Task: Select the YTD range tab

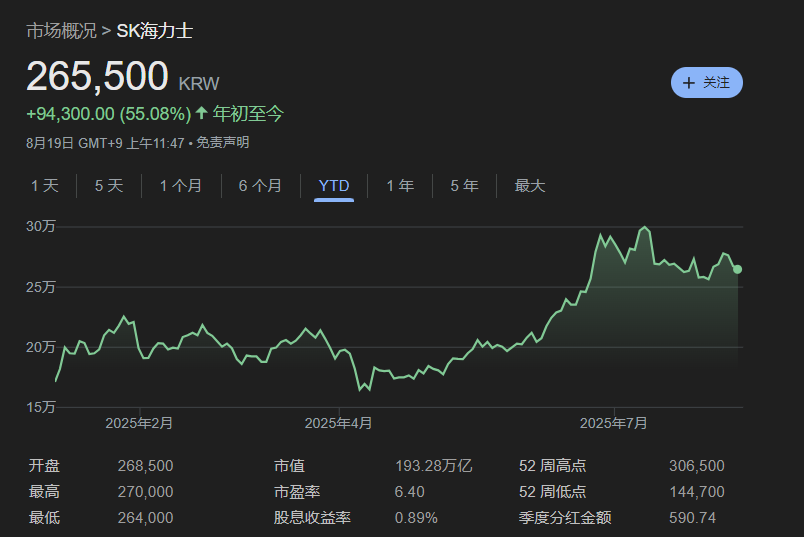Action: [x=334, y=186]
